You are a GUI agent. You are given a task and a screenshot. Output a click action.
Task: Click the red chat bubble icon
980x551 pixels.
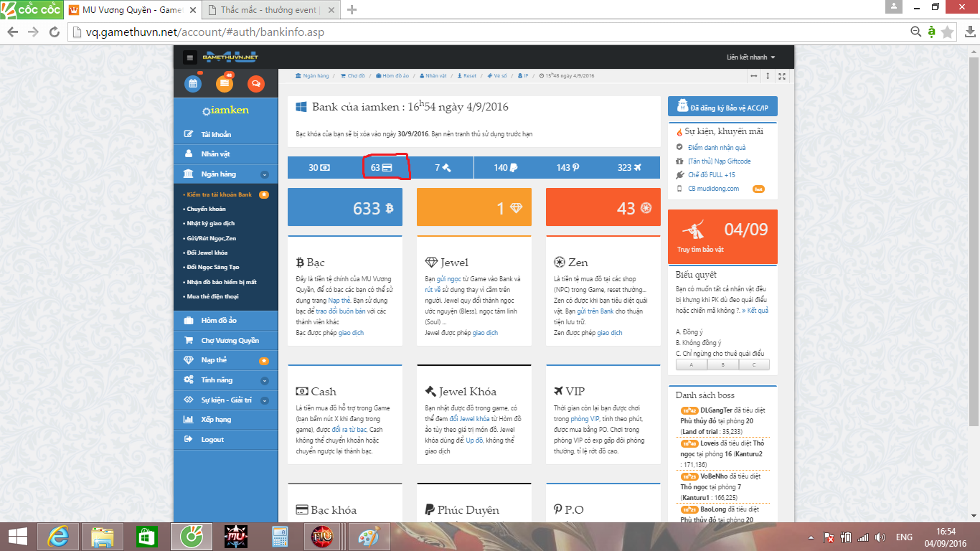click(255, 84)
